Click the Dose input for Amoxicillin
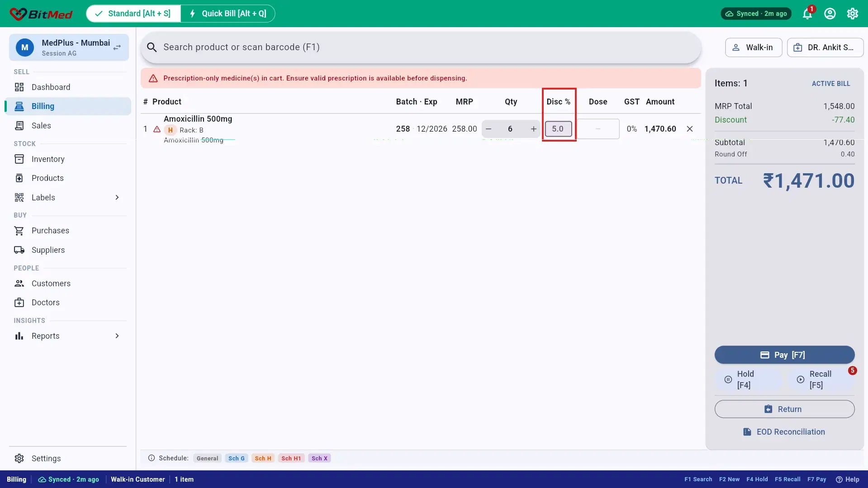The image size is (868, 488). (598, 129)
